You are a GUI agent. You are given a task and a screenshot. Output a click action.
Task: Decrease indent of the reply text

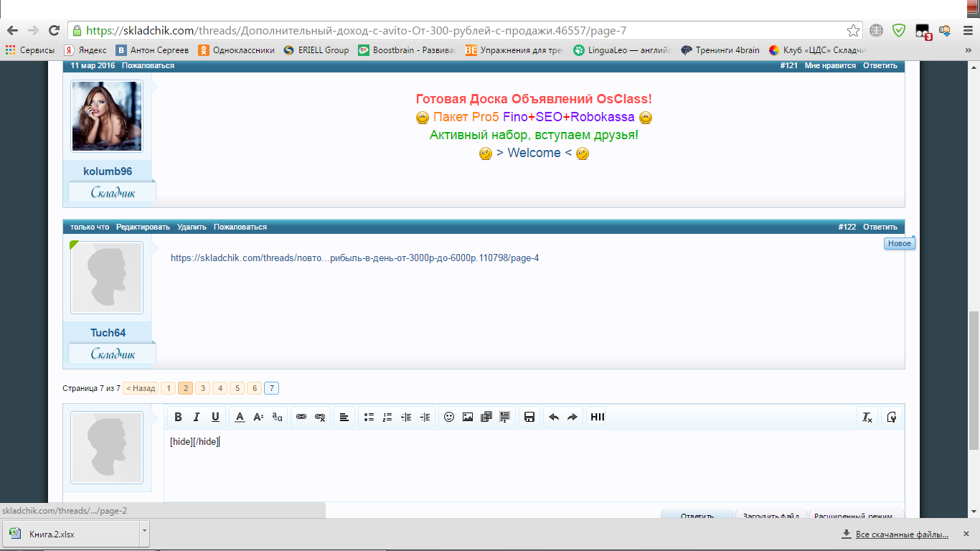point(406,417)
